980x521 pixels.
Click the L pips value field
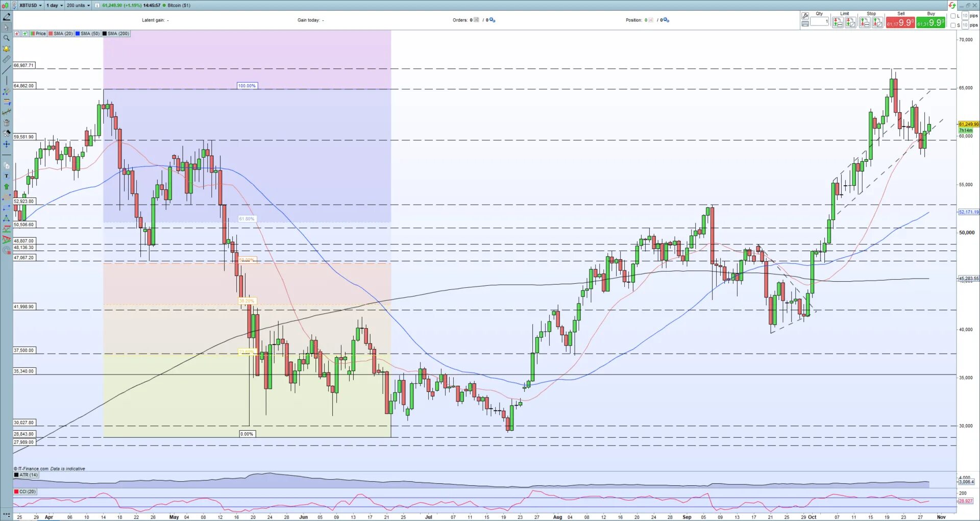click(965, 16)
